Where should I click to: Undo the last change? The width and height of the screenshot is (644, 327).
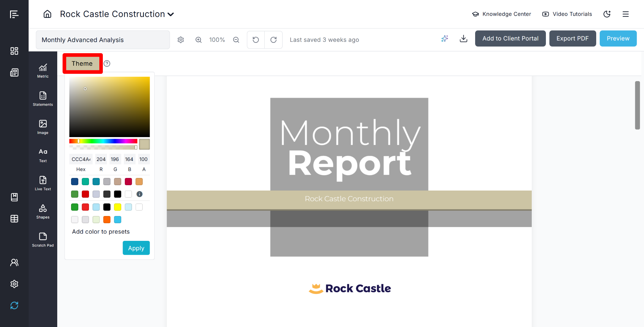pos(256,40)
